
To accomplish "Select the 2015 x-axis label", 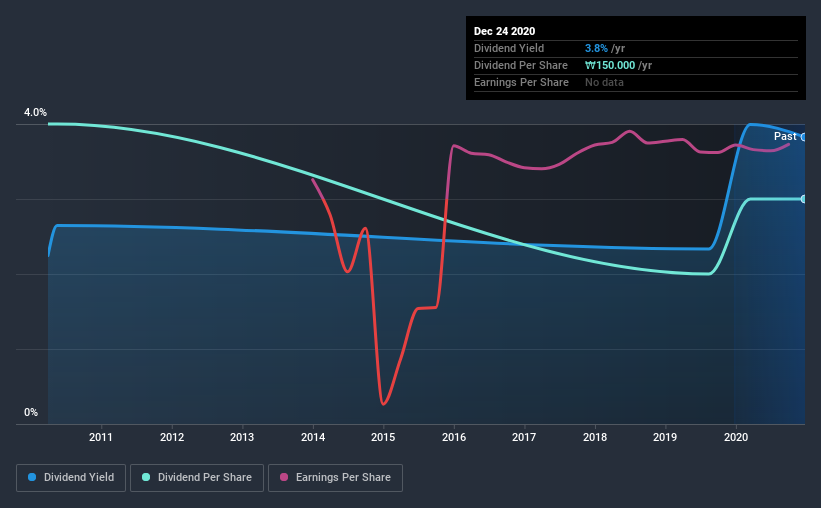I will 383,437.
